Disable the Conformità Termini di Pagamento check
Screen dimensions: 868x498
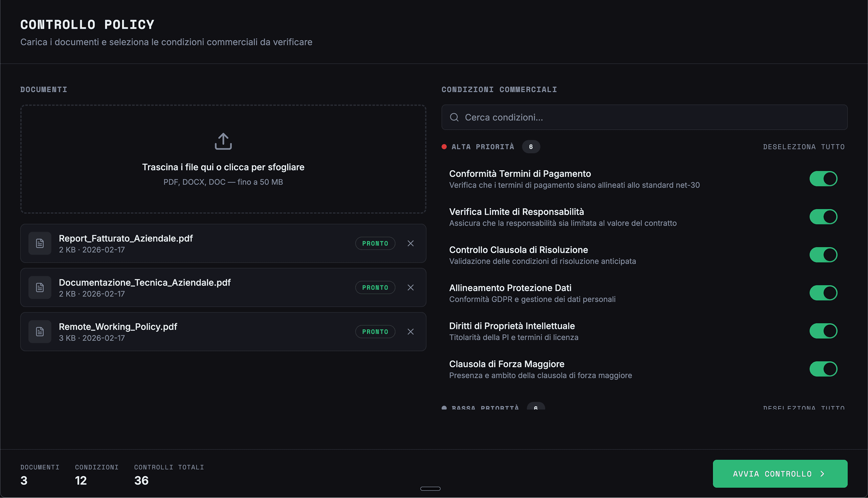(x=824, y=178)
